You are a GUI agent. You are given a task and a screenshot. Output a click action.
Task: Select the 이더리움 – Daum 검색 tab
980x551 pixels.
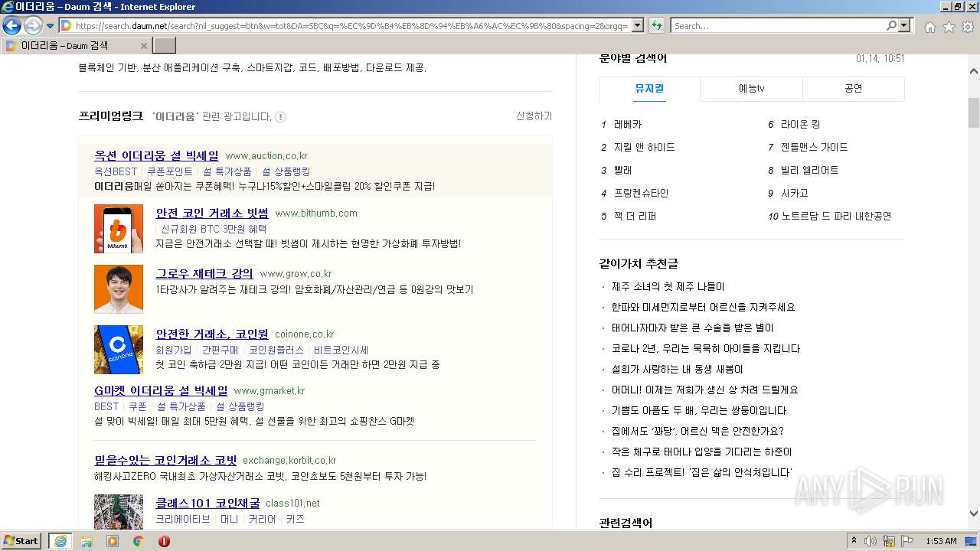[x=77, y=45]
